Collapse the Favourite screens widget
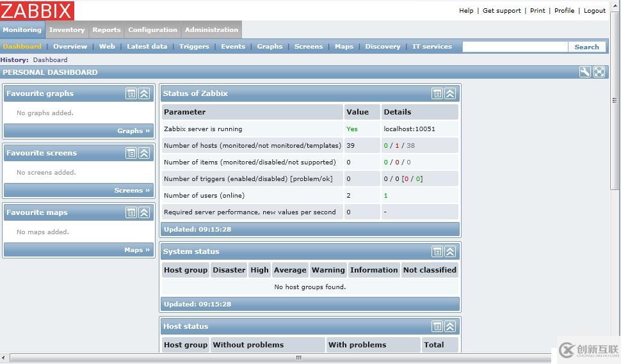This screenshot has height=364, width=621. point(144,153)
